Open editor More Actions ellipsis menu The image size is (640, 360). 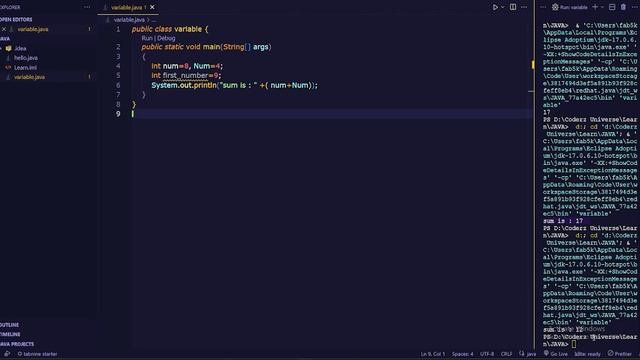(524, 7)
